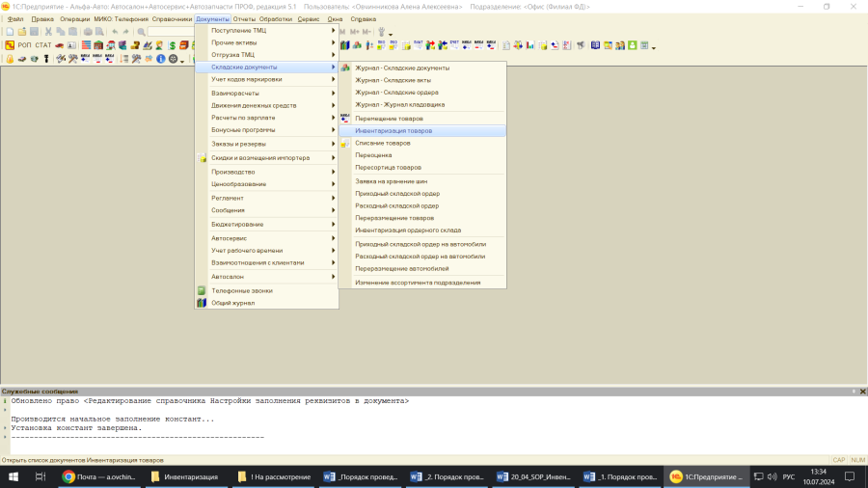Click the megaphone toolbar icon
The height and width of the screenshot is (488, 868).
pyautogui.click(x=581, y=45)
